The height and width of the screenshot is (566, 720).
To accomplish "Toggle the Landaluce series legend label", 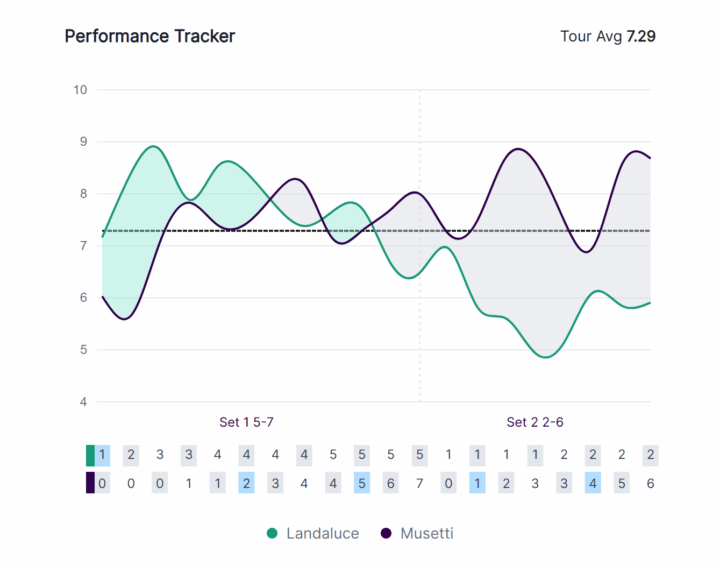I will (x=322, y=534).
